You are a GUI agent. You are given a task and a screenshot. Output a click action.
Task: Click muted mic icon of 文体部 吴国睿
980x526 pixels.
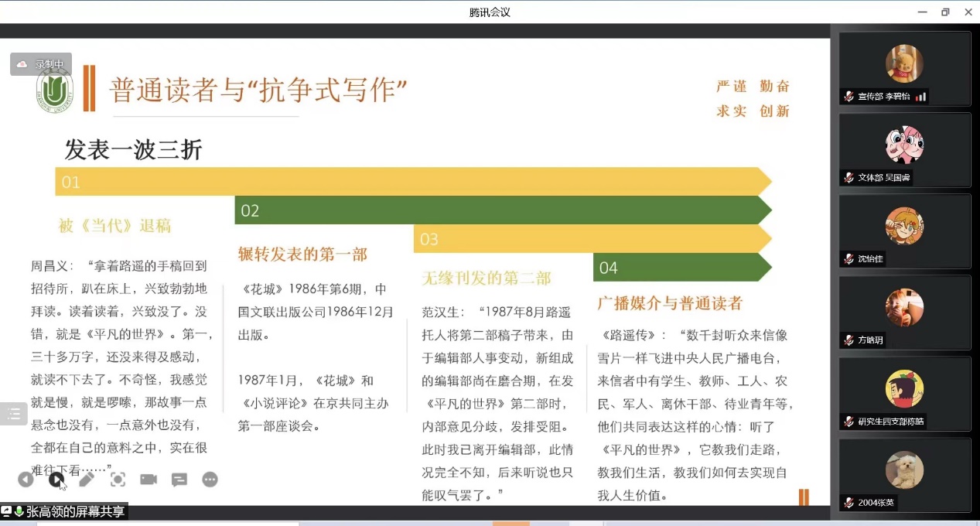click(849, 178)
